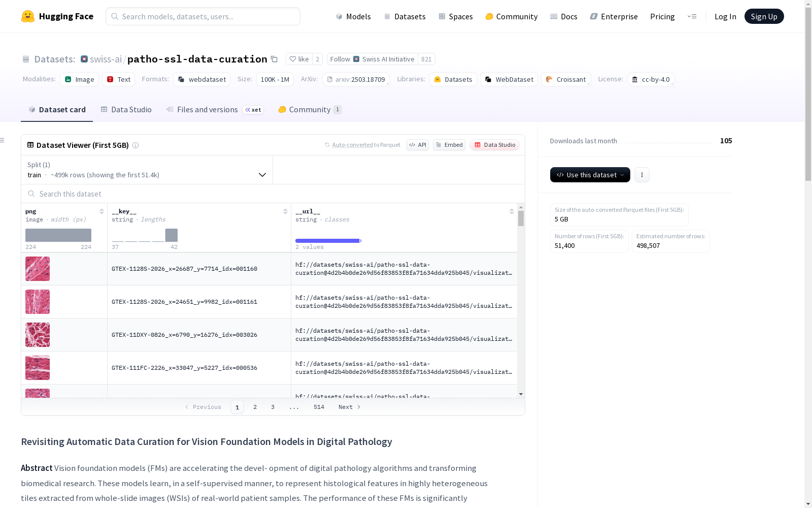The width and height of the screenshot is (812, 508).
Task: Select key cell GTEX-111FC-2226_x=33047_y=5227_idx=000536
Action: 199,368
